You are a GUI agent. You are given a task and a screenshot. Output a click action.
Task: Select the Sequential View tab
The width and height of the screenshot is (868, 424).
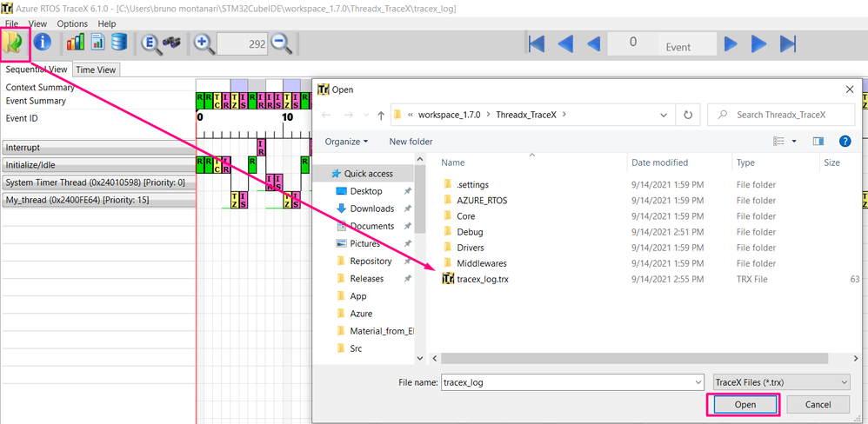point(37,70)
